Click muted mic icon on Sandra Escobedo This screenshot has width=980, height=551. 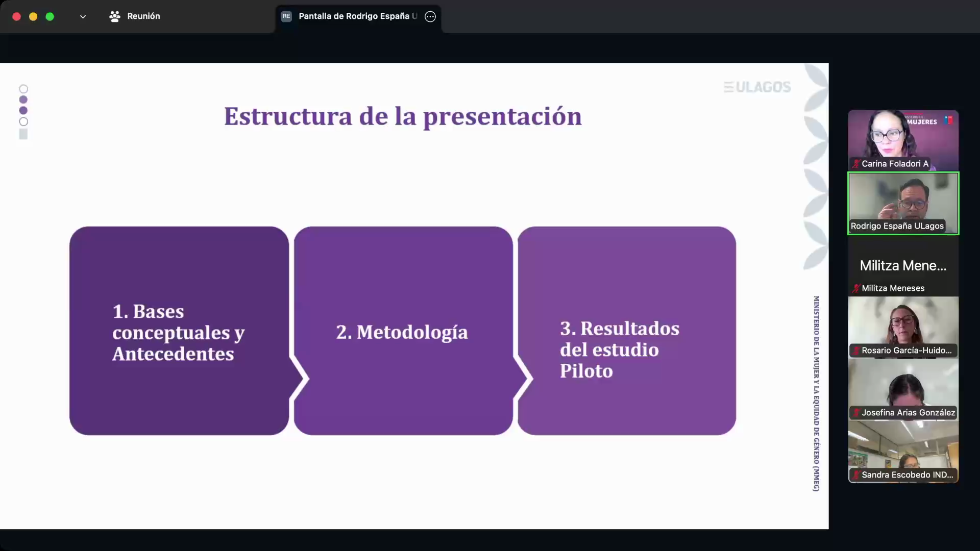[x=856, y=475]
